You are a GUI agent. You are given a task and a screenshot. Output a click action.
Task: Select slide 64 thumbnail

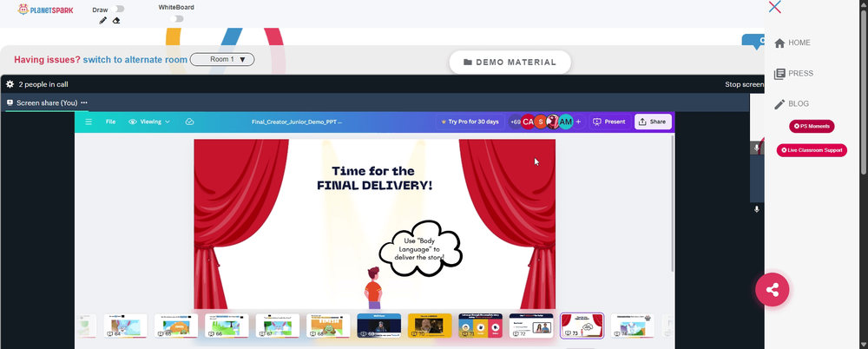126,326
